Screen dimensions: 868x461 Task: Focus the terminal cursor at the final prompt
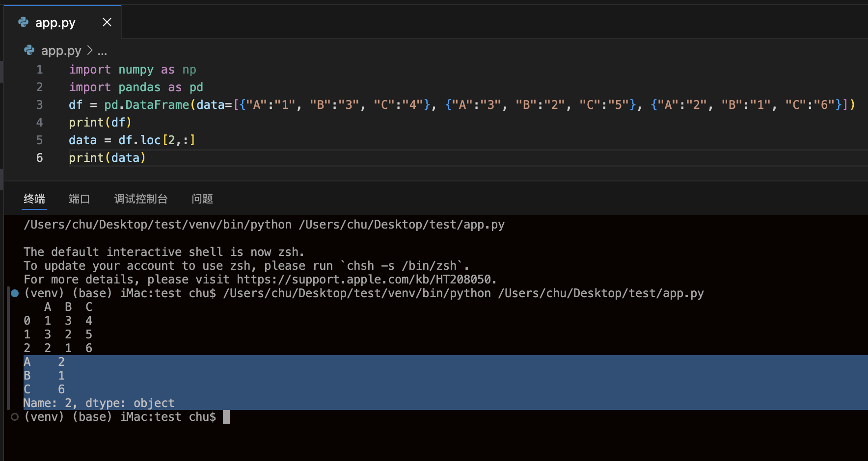226,417
